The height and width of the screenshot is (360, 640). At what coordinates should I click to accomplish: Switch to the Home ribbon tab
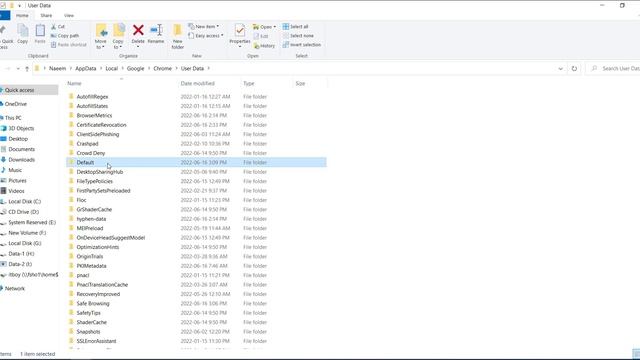(22, 16)
